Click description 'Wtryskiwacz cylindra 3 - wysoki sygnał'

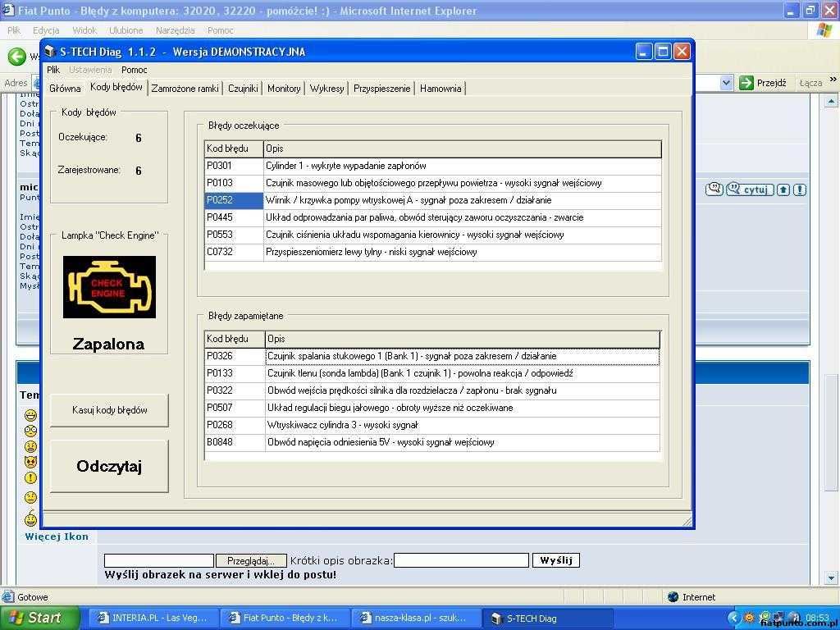click(x=343, y=425)
